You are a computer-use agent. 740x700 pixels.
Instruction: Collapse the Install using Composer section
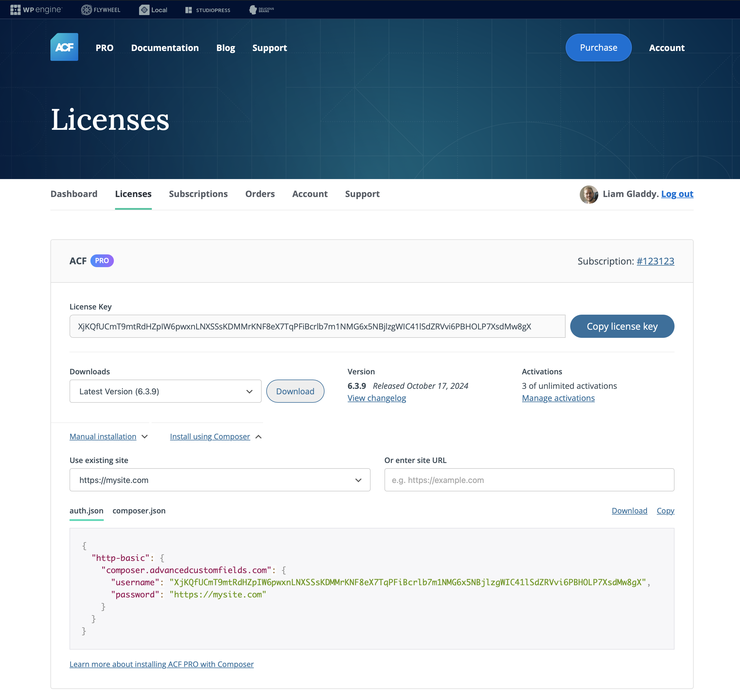tap(210, 436)
